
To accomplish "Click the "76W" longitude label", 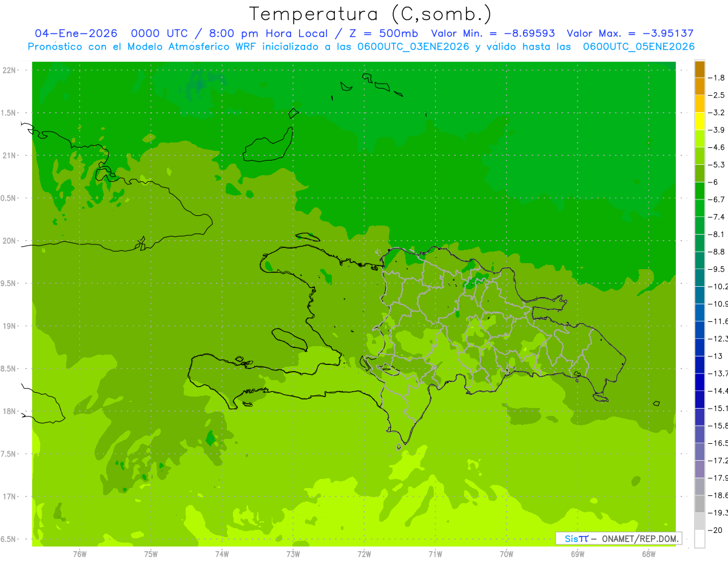I will point(79,554).
